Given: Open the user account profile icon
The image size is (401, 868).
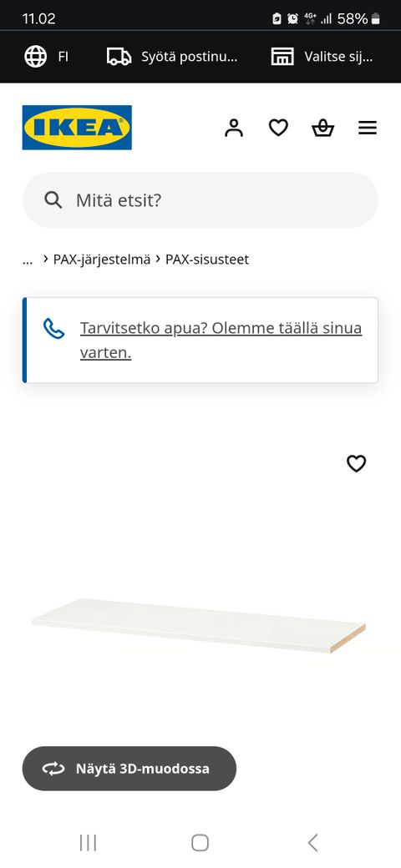Looking at the screenshot, I should point(234,128).
